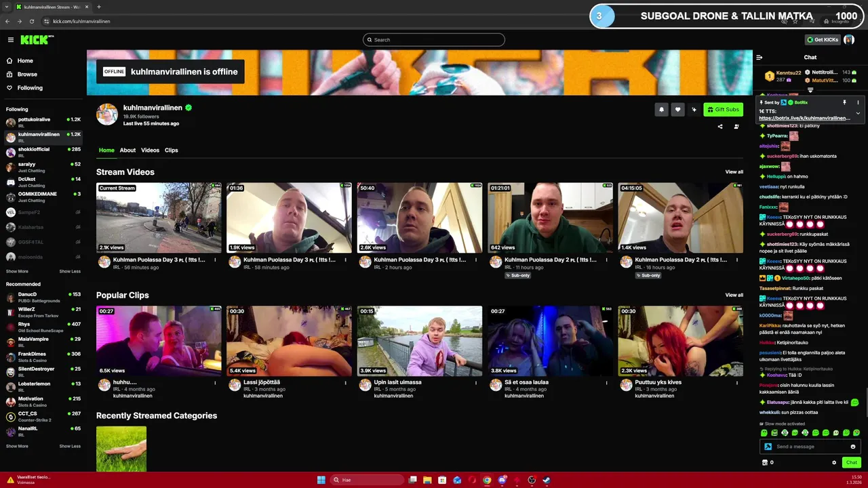Click the Windows taskbar search box

click(x=367, y=480)
